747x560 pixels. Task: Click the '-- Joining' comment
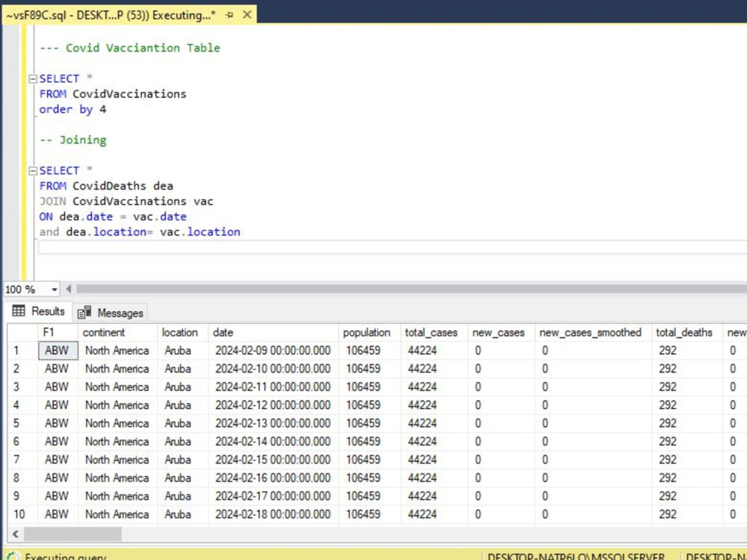(73, 140)
